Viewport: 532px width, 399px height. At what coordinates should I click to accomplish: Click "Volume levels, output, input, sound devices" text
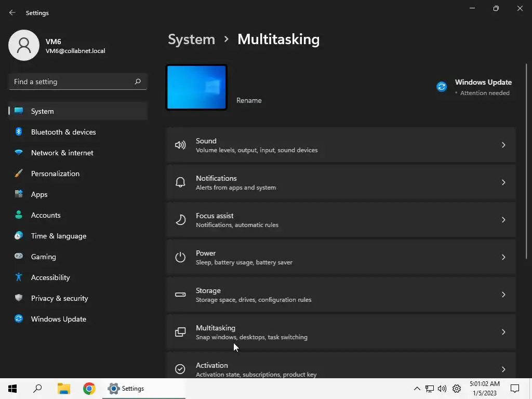pyautogui.click(x=257, y=150)
